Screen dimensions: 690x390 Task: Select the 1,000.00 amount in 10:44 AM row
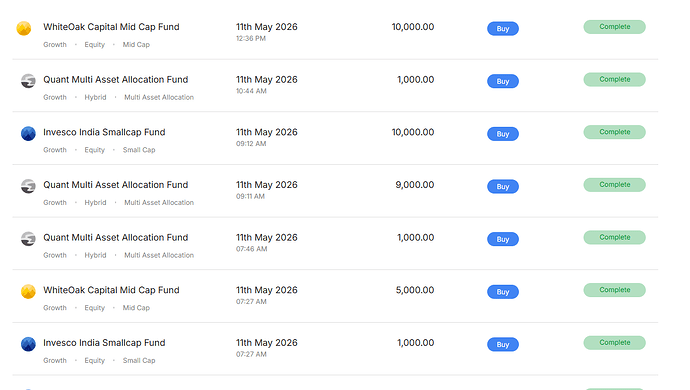point(415,80)
